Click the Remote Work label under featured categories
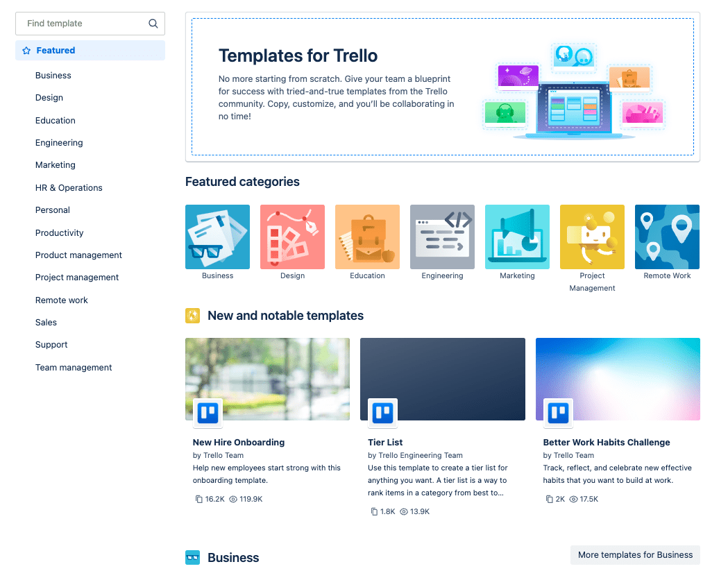 667,275
